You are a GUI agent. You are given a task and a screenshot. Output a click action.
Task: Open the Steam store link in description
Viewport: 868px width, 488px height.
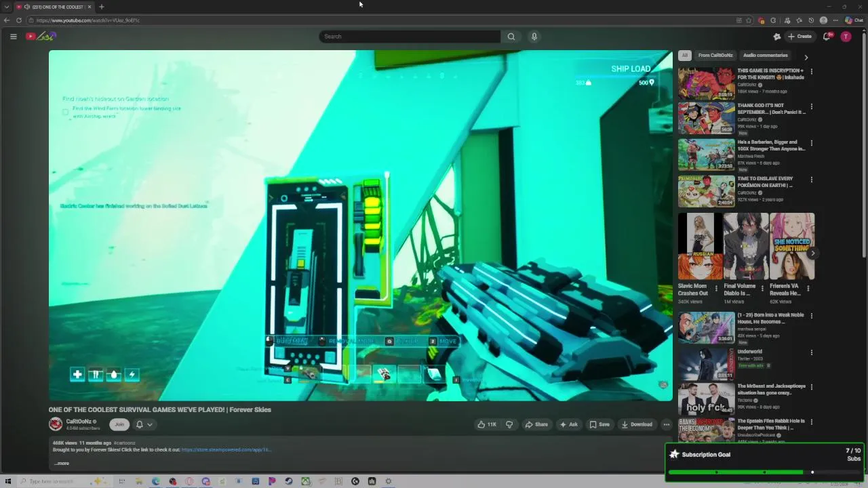point(226,449)
